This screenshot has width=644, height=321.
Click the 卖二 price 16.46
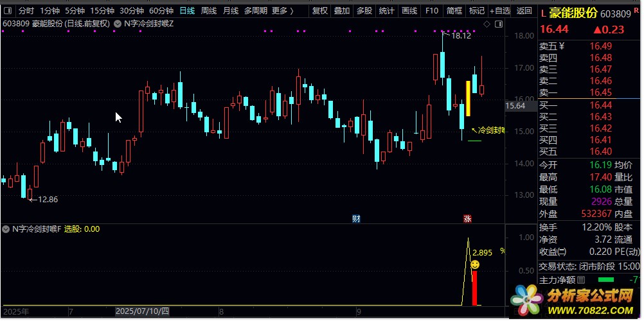point(601,81)
